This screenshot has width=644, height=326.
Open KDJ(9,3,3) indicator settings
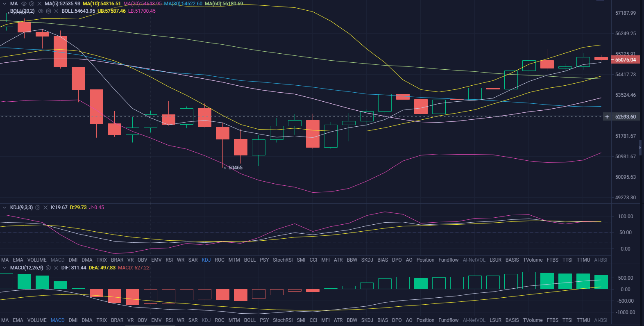38,207
